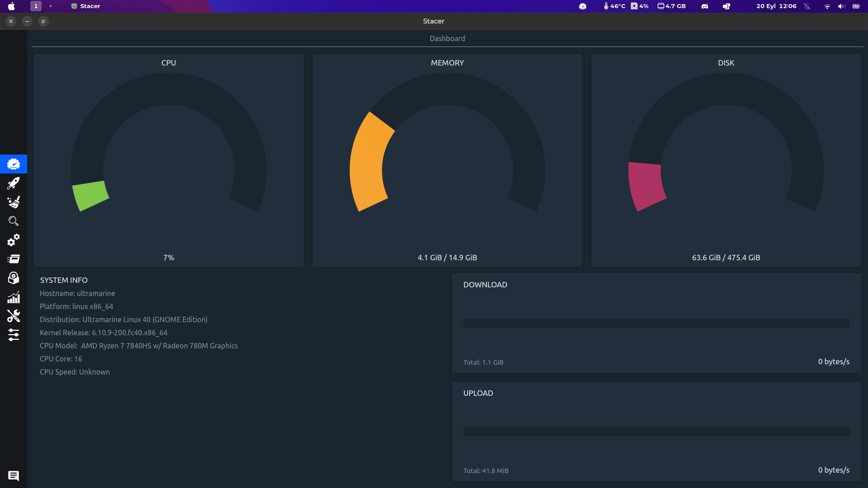Open Settings sliders icon in sidebar
The height and width of the screenshot is (488, 868).
click(x=14, y=335)
